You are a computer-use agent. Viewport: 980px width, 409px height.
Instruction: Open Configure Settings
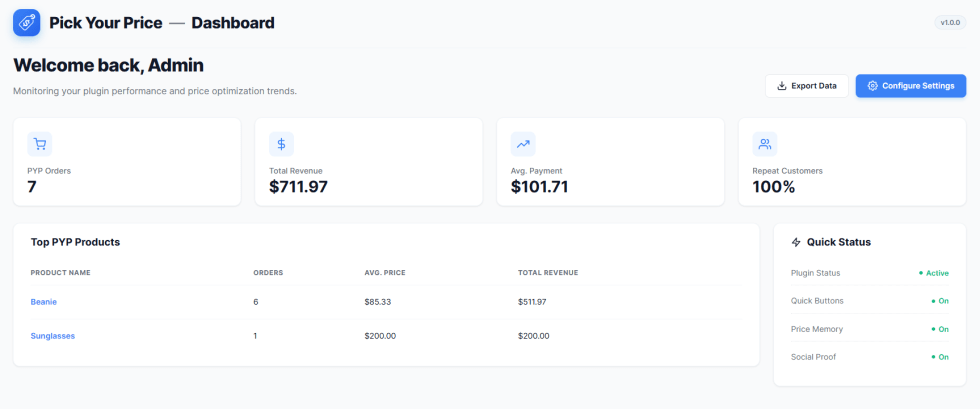(x=911, y=86)
